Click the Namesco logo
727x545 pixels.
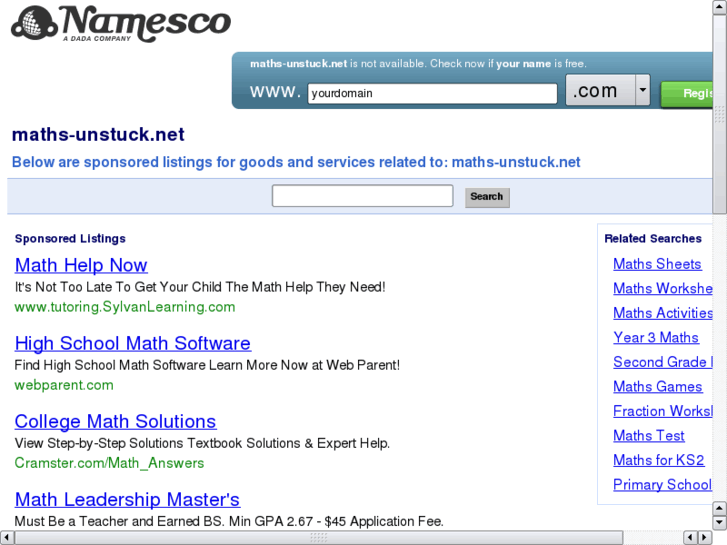[x=121, y=24]
